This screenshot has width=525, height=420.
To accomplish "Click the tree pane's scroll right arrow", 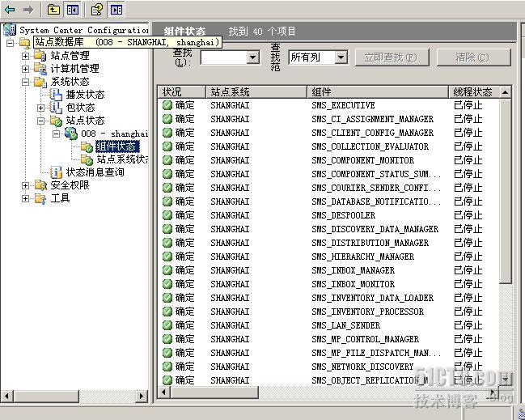I will (x=142, y=396).
